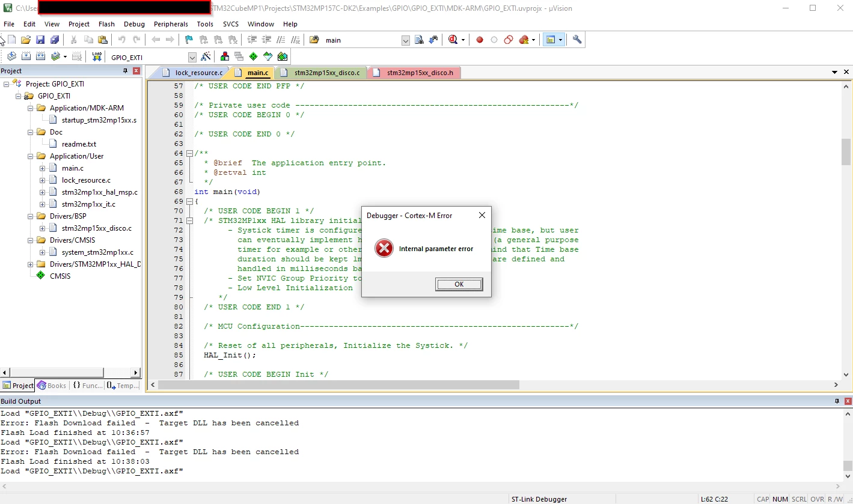Open the Peripherals menu

171,24
